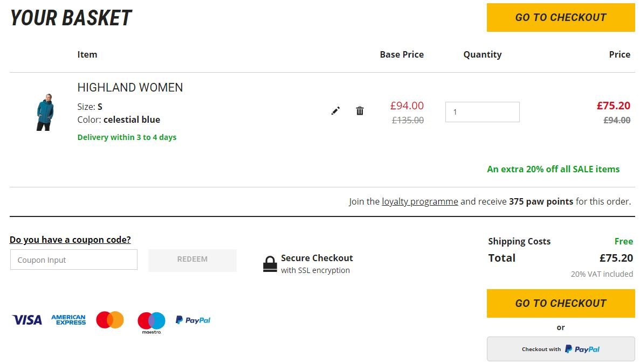Click the extra 20% off SALE items notice
This screenshot has width=640, height=364.
553,169
